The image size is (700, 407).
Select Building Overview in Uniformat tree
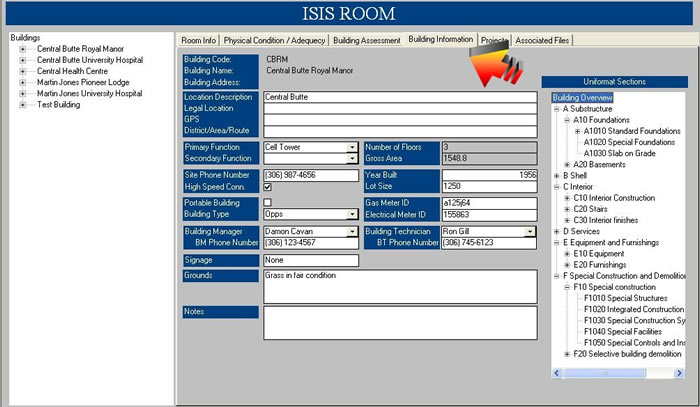point(582,98)
